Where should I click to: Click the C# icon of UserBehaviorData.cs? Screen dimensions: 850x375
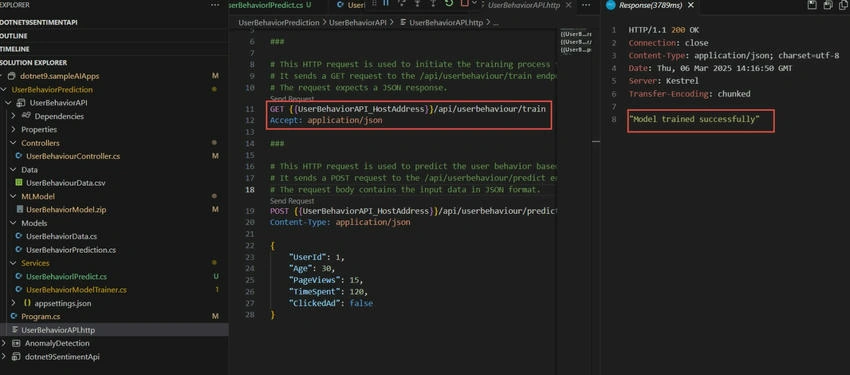(18, 236)
